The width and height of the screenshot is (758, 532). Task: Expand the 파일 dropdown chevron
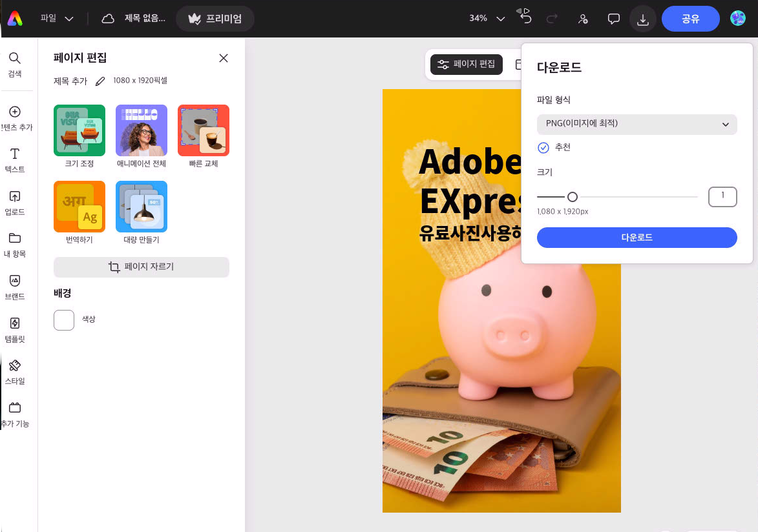(x=69, y=19)
